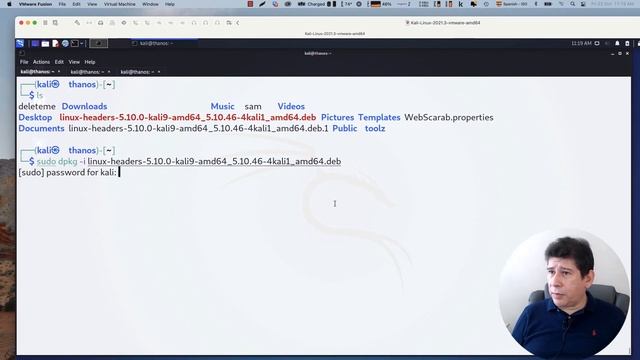Open the terminal's View menu
The width and height of the screenshot is (640, 360).
[x=74, y=62]
